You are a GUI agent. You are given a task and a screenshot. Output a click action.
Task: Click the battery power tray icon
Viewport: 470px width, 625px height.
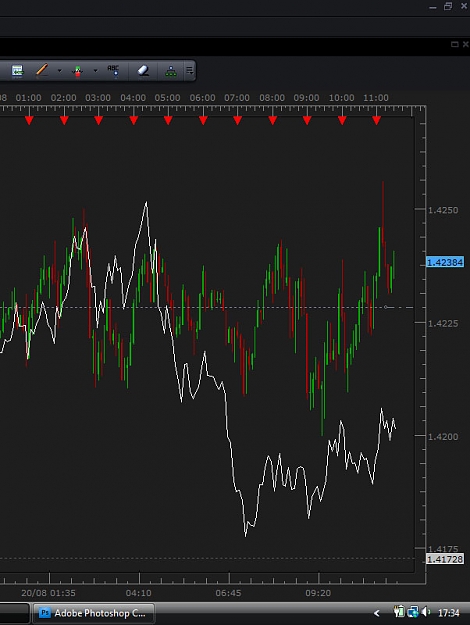coord(399,612)
